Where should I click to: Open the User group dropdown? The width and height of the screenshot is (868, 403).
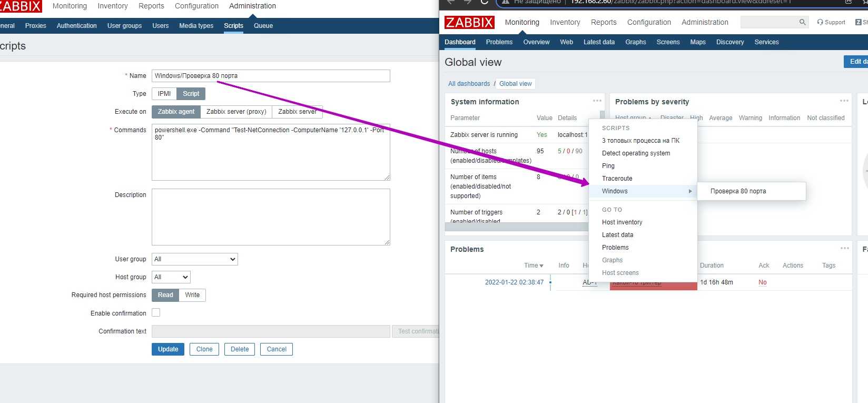click(x=195, y=259)
